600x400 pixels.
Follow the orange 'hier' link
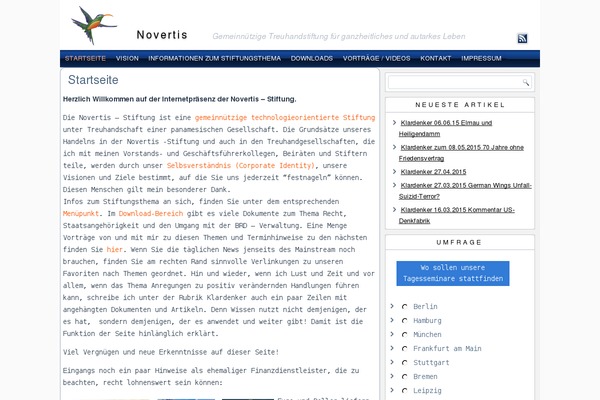tap(114, 250)
